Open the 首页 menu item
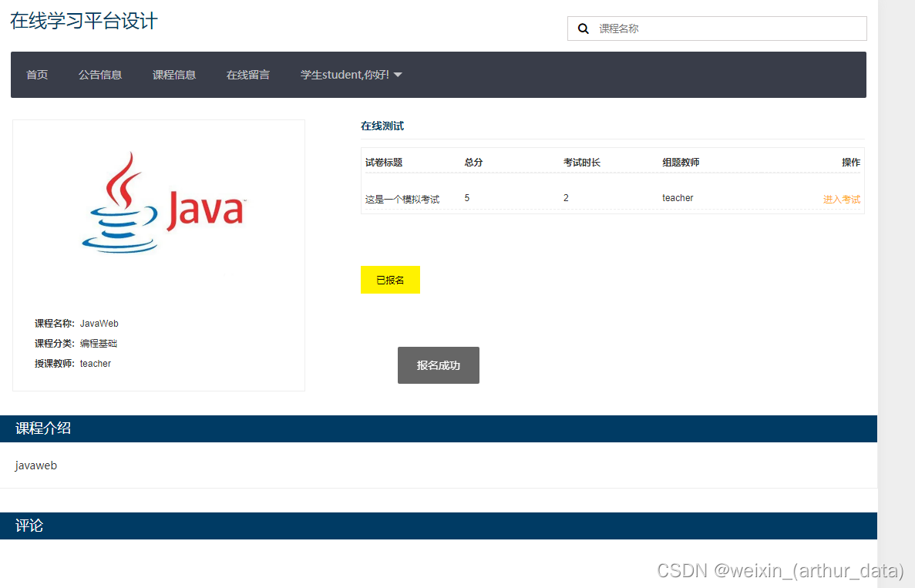The width and height of the screenshot is (915, 588). (x=37, y=75)
